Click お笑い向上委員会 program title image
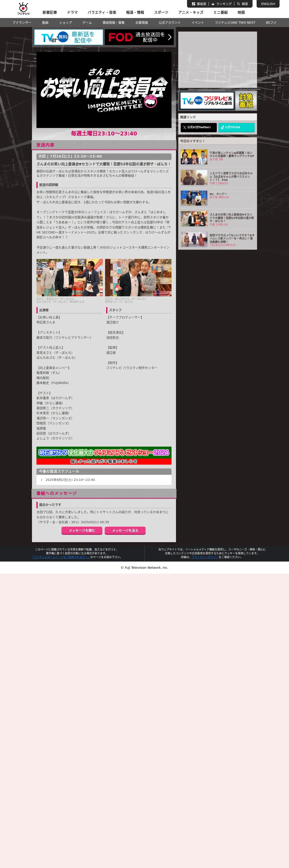 click(x=104, y=90)
